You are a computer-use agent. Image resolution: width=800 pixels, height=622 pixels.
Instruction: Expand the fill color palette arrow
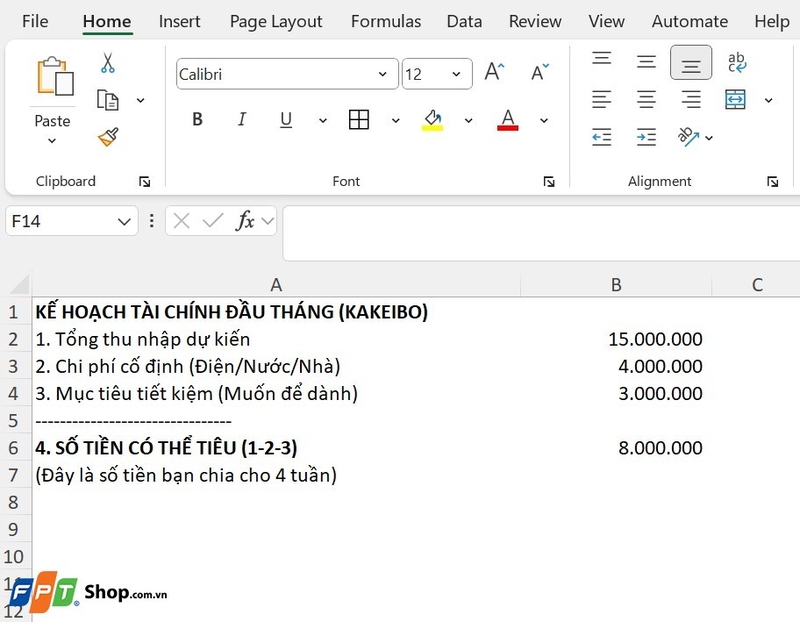coord(468,121)
